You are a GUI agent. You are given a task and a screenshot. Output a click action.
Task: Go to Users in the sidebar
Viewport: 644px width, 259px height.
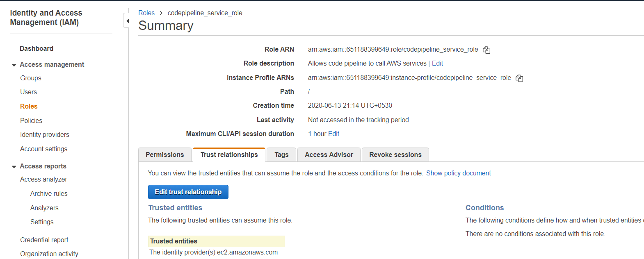[x=29, y=92]
